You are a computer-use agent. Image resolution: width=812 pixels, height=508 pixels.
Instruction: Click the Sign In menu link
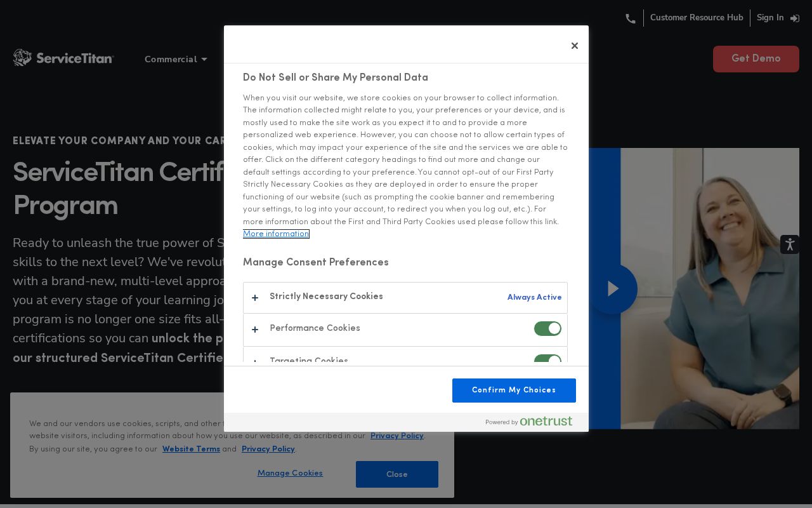point(769,18)
